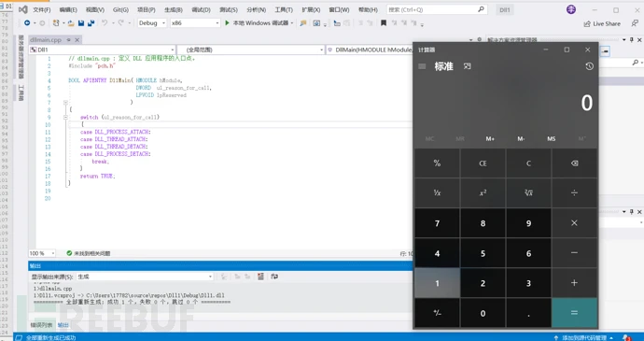644x341 pixels.
Task: Start the local Windows debugger play icon
Action: (227, 23)
